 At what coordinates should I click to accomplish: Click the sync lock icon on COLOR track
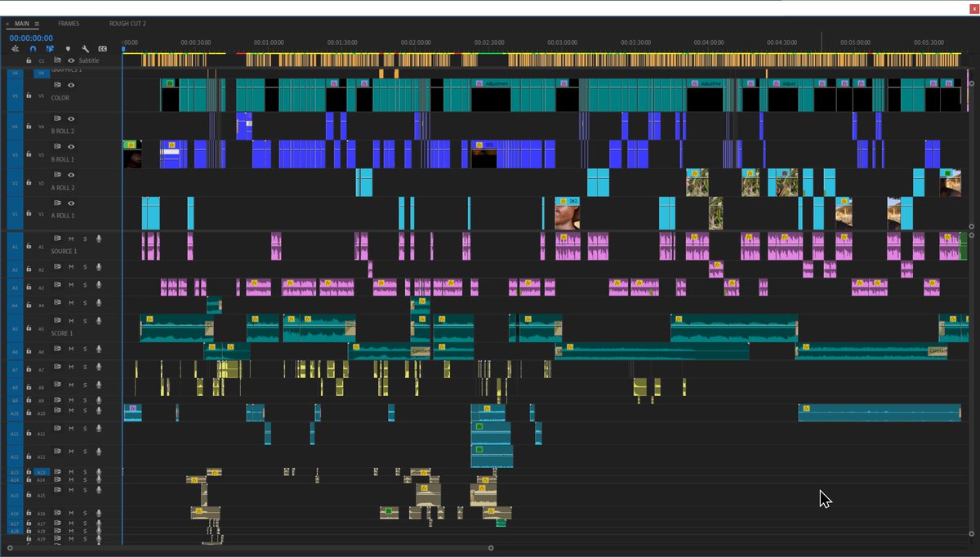(57, 85)
